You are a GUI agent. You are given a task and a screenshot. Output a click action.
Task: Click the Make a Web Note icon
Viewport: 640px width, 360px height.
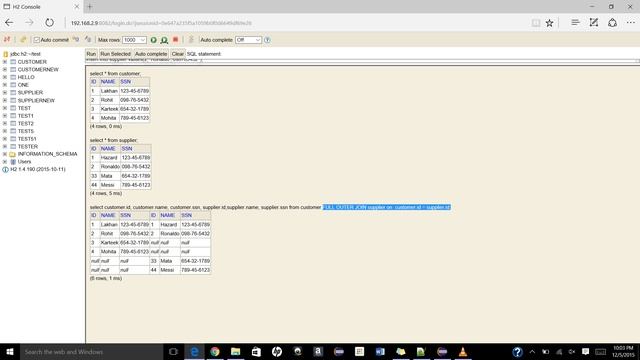(x=593, y=23)
